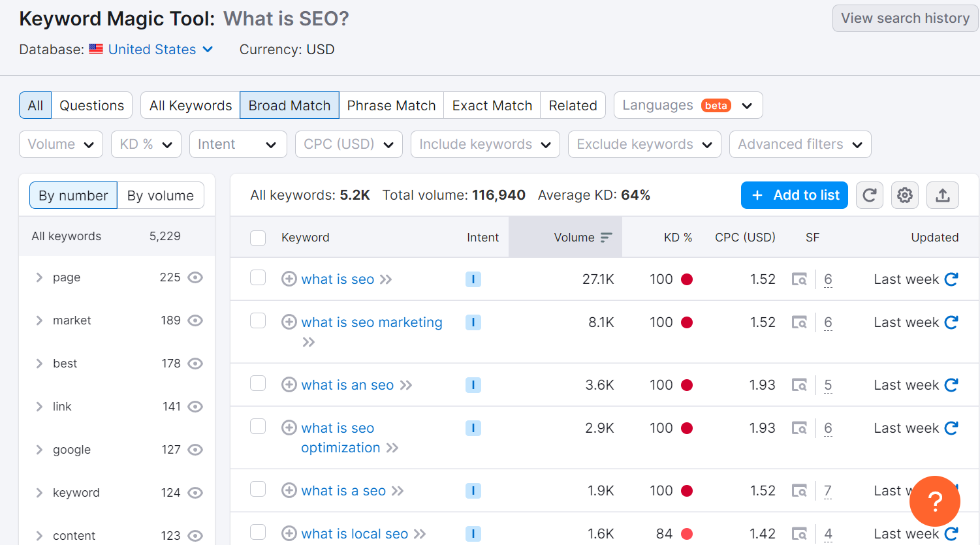This screenshot has width=980, height=545.
Task: Toggle eye icon for 'page' group
Action: [195, 277]
